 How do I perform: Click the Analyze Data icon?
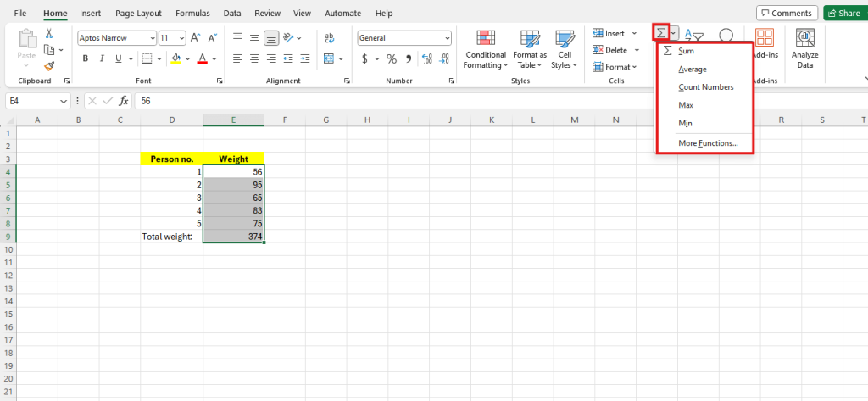point(804,49)
